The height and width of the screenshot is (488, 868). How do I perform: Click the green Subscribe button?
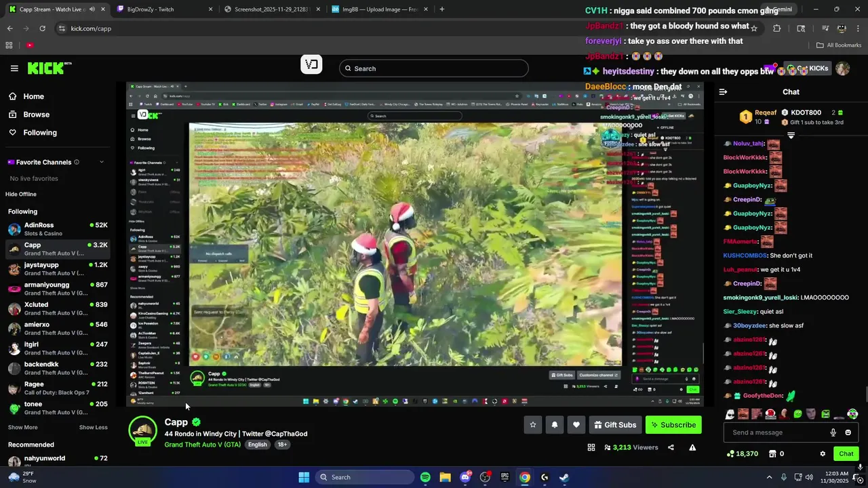point(673,425)
